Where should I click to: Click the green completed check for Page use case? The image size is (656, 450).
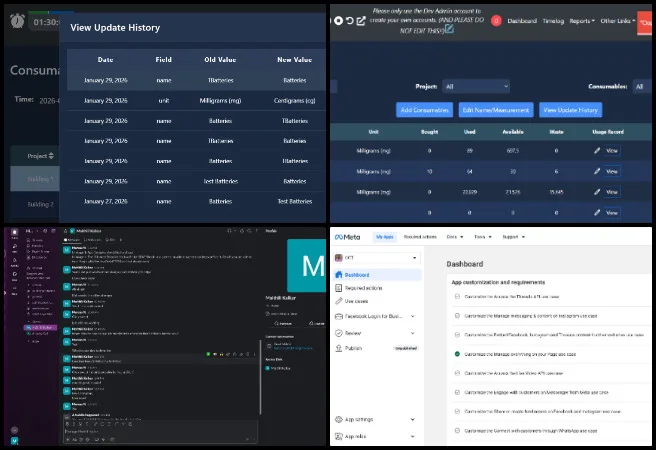(x=456, y=354)
